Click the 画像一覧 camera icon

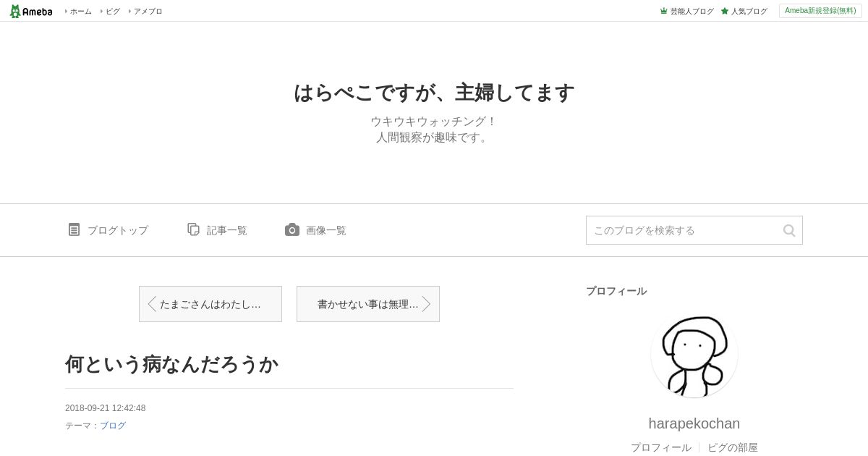tap(292, 229)
